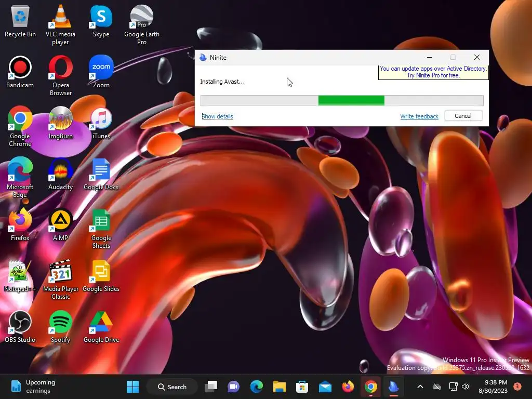Open the volume speaker tray icon
The width and height of the screenshot is (532, 399).
pyautogui.click(x=465, y=387)
